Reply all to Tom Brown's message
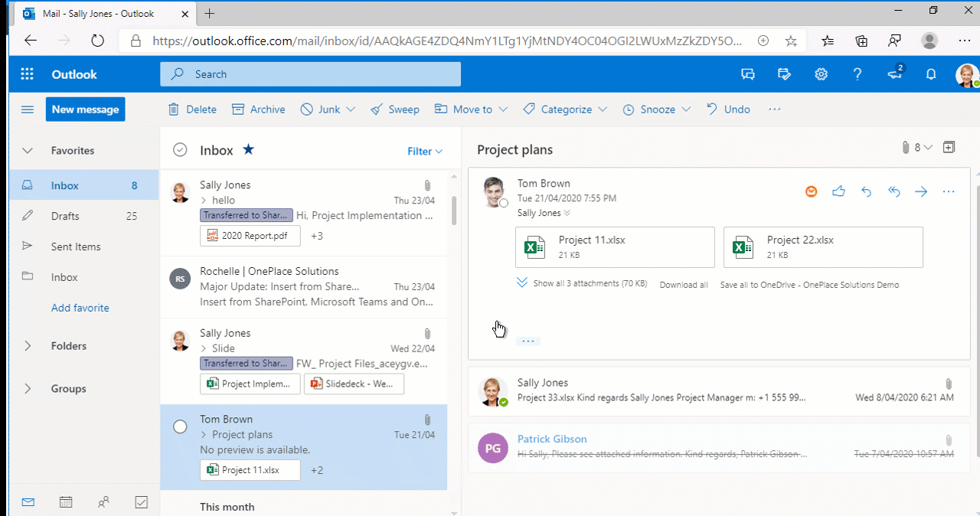Viewport: 980px width, 516px height. pos(893,191)
